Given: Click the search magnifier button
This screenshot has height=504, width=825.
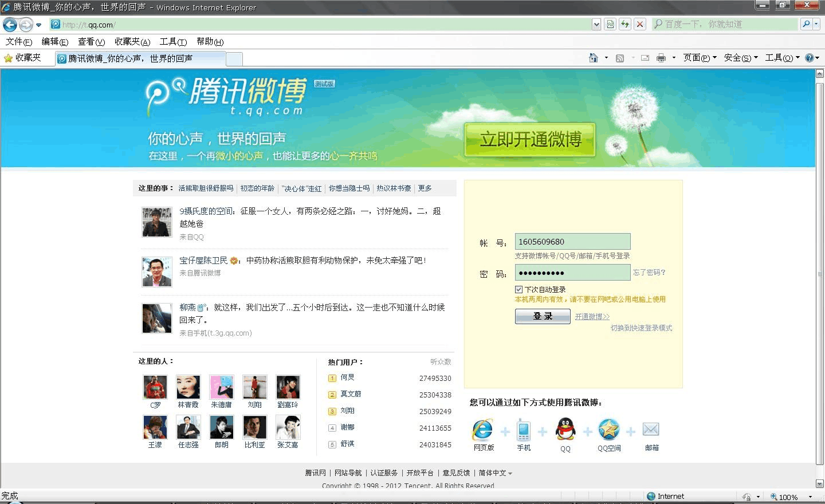Looking at the screenshot, I should [x=806, y=24].
